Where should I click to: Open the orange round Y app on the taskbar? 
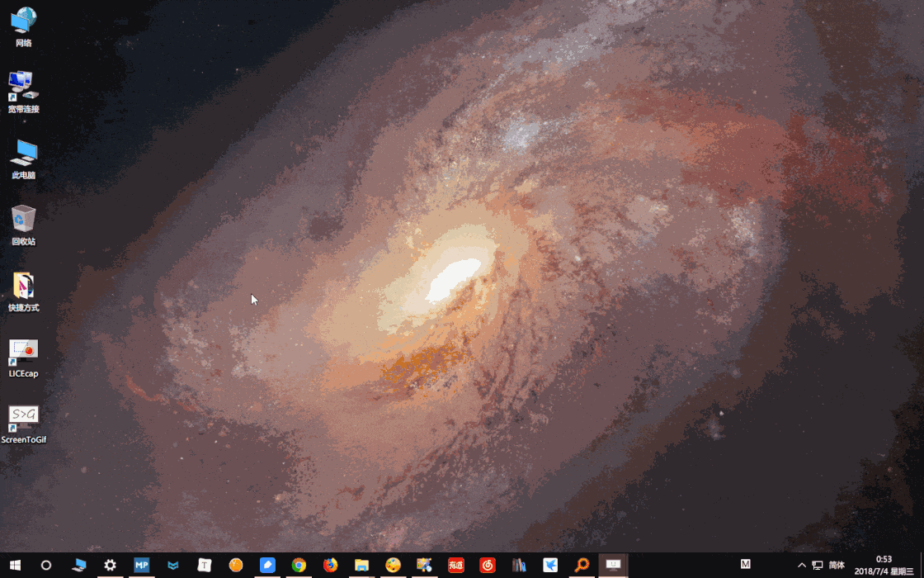(x=236, y=565)
